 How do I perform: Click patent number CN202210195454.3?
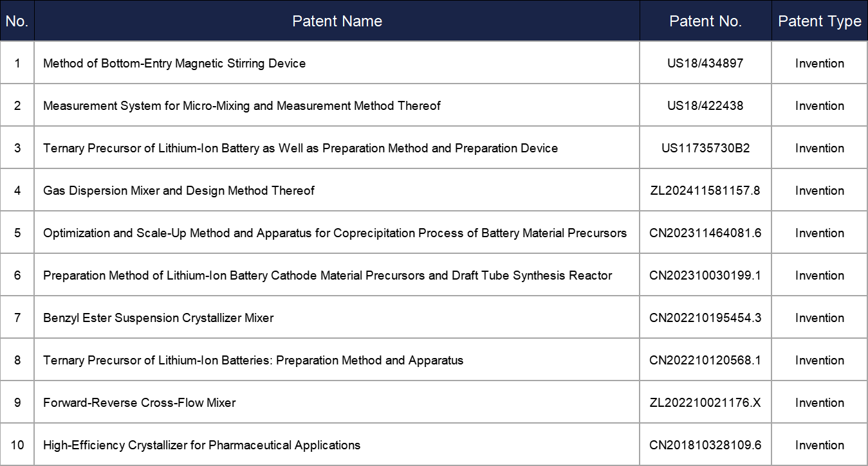point(705,318)
